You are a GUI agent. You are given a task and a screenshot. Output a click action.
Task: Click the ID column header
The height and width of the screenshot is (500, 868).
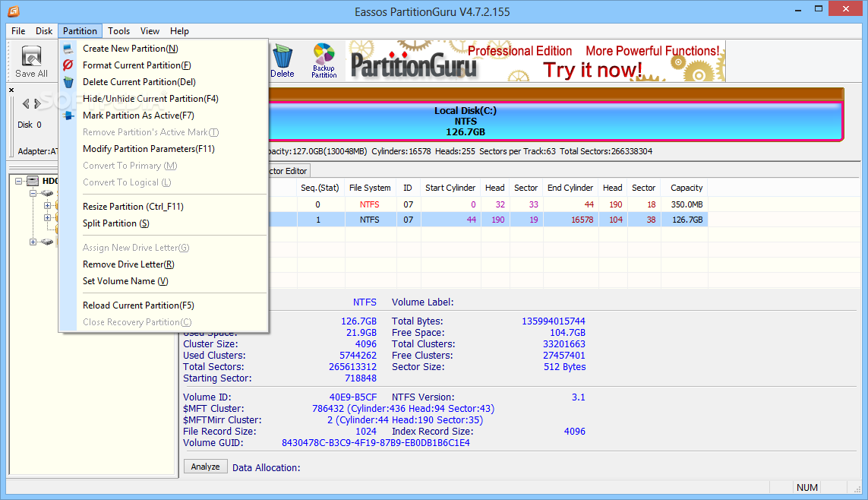tap(408, 188)
